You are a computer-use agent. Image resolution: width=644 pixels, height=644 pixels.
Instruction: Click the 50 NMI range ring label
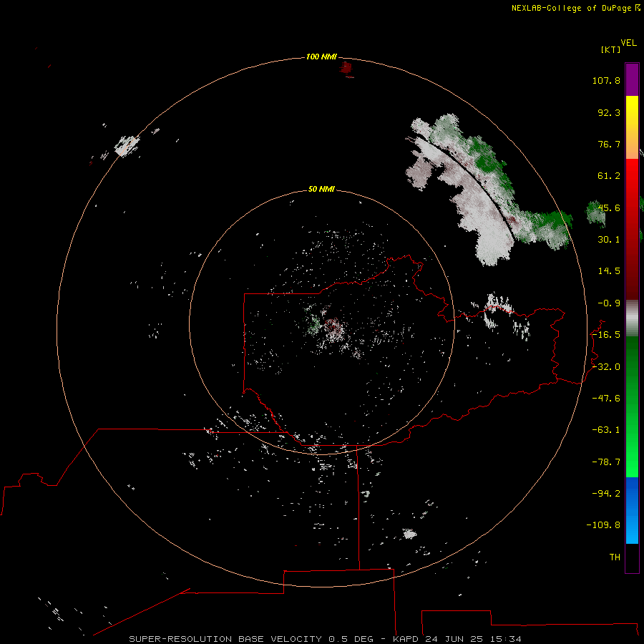point(321,189)
